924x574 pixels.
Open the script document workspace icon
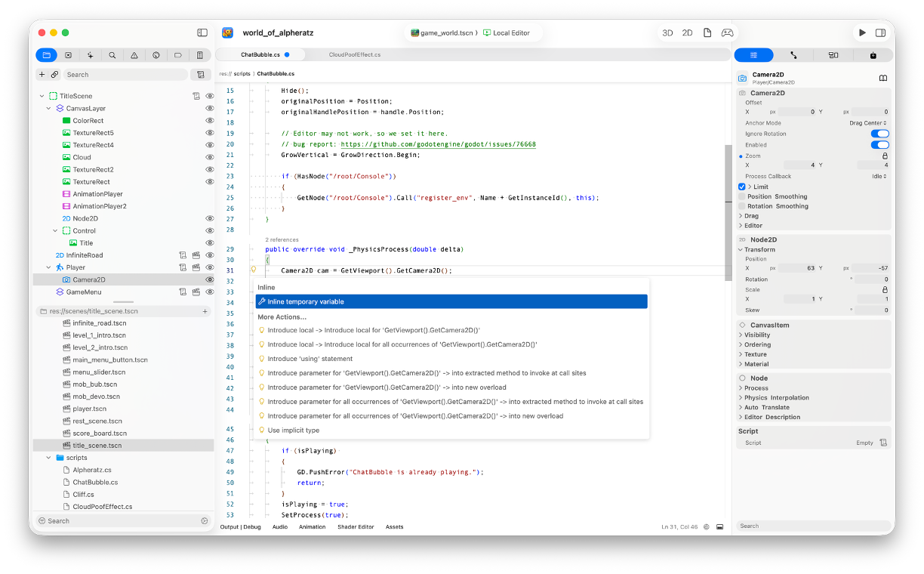[x=707, y=33]
